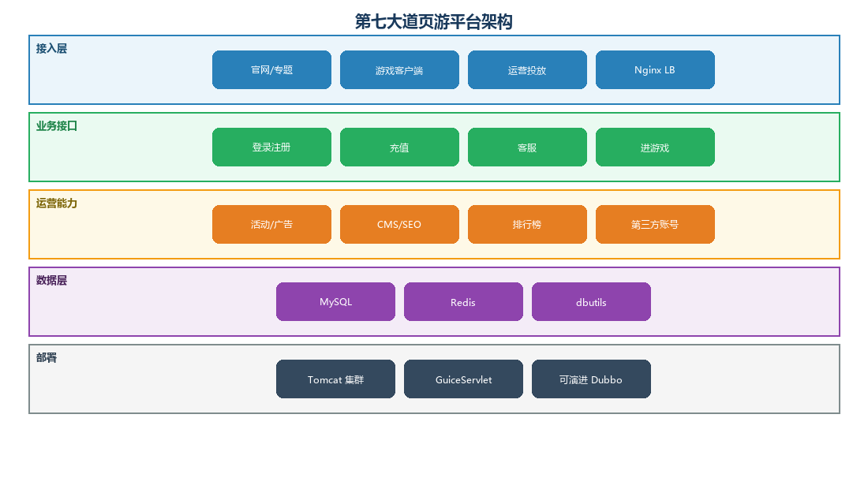868x489 pixels.
Task: Select the Nginx LB block
Action: click(656, 69)
